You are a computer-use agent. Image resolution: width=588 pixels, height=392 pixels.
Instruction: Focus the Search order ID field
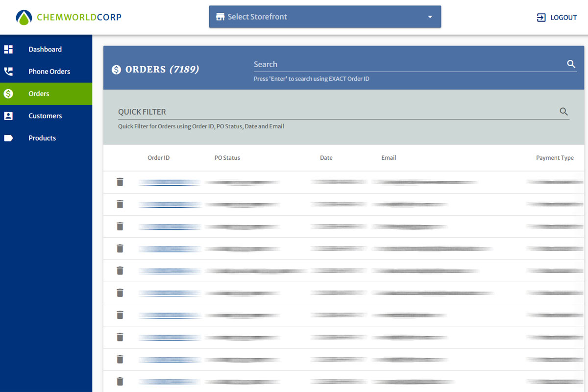[x=409, y=64]
